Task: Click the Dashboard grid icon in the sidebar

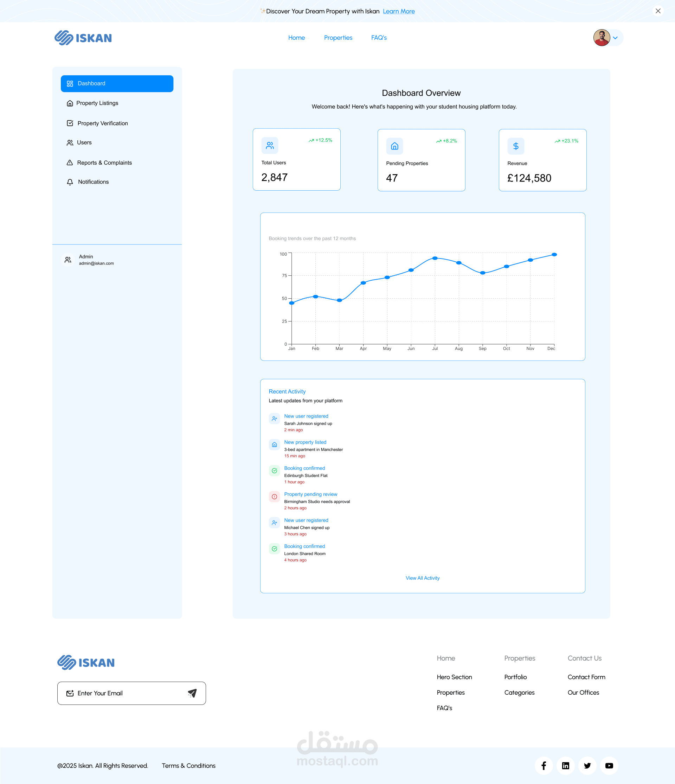Action: pyautogui.click(x=70, y=84)
